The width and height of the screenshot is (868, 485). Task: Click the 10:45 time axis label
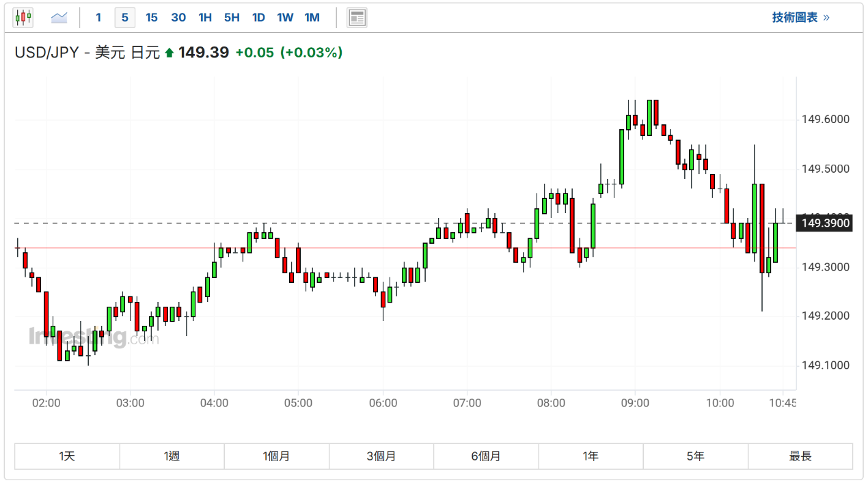click(x=783, y=403)
